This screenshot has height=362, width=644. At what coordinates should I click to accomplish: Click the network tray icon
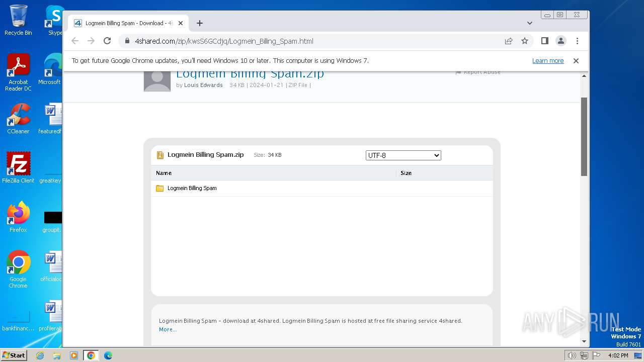point(584,355)
